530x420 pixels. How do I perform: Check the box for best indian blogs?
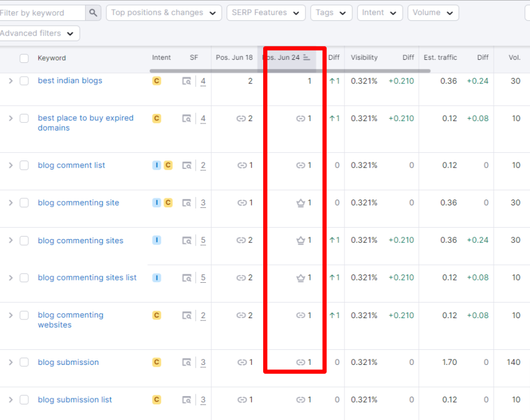tap(24, 81)
